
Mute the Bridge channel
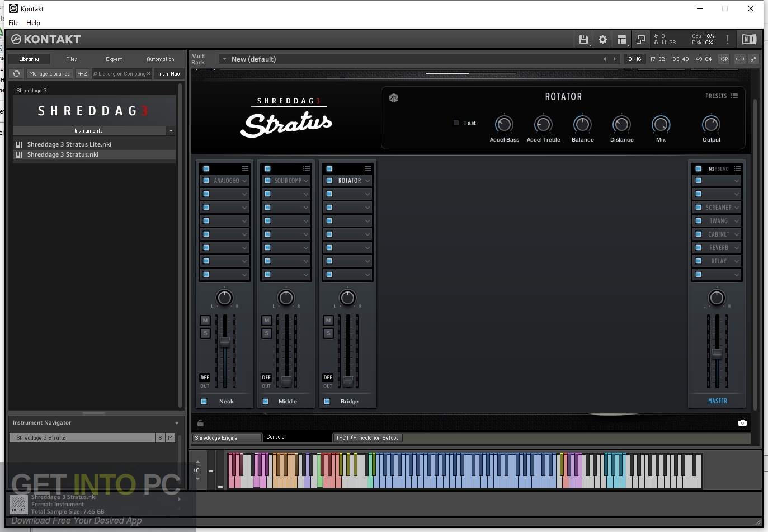click(x=328, y=321)
